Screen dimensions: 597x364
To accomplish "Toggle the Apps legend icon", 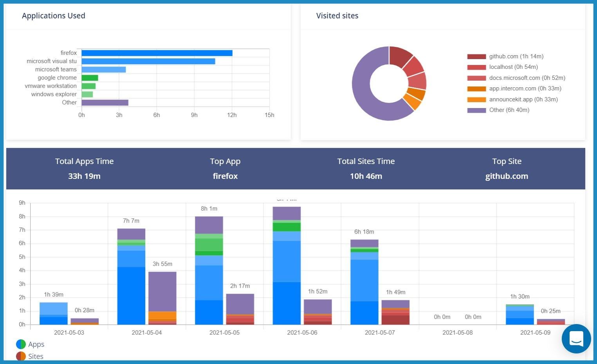I will click(21, 344).
